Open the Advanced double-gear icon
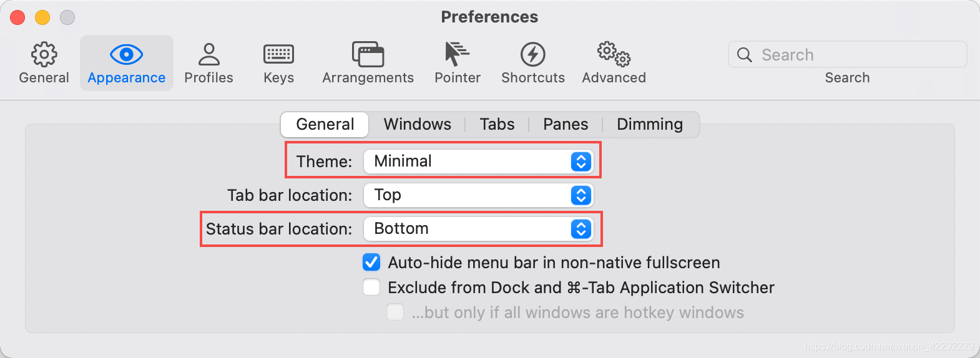Viewport: 980px width, 358px height. [614, 54]
